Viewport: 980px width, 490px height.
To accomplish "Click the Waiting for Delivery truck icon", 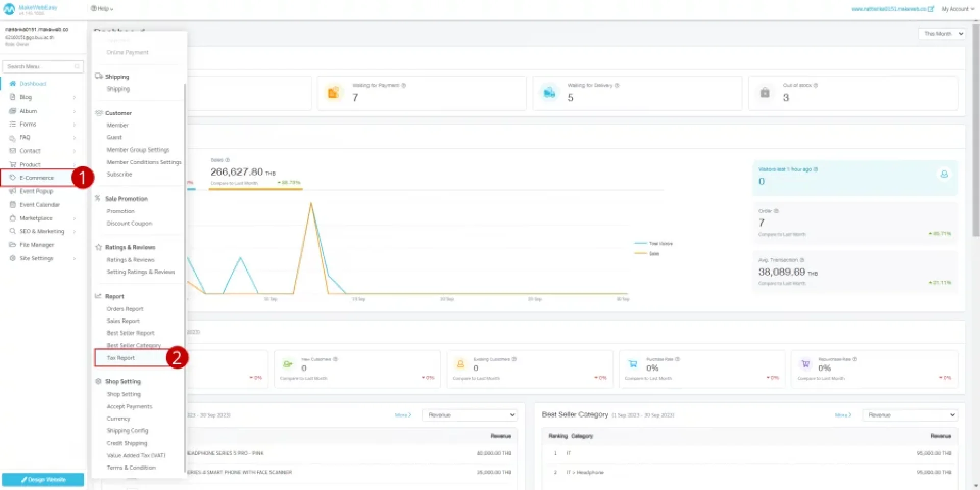I will coord(549,93).
